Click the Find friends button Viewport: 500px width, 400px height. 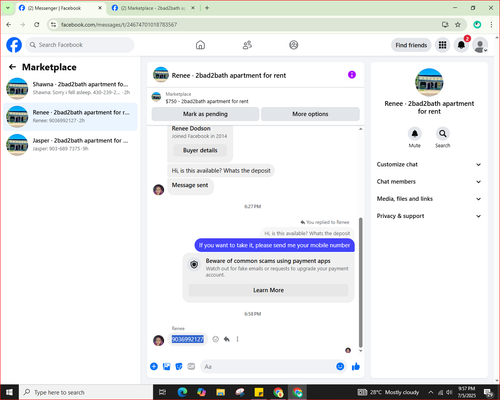point(411,45)
